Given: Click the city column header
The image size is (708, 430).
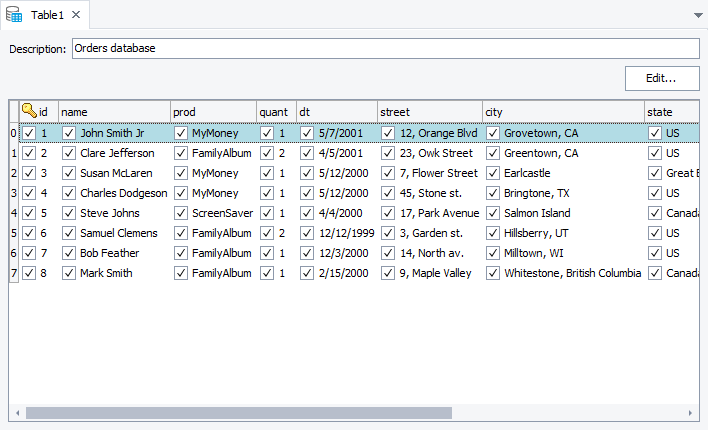Looking at the screenshot, I should click(x=563, y=112).
